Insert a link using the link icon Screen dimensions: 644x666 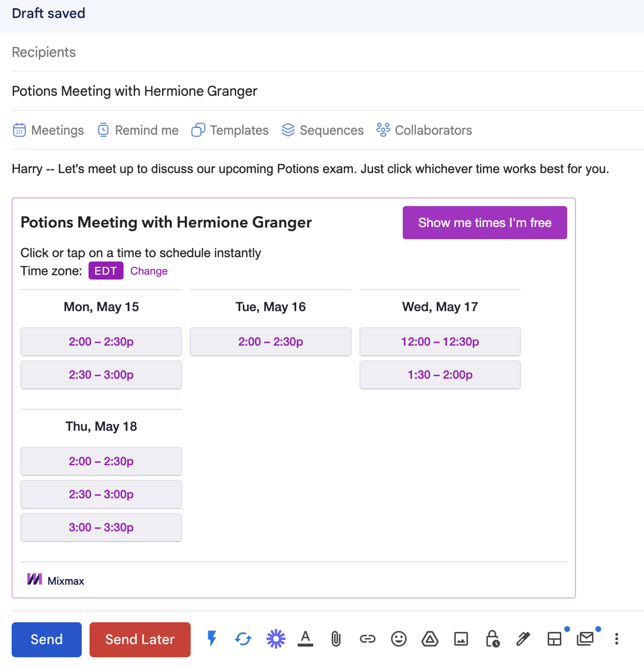(x=367, y=639)
